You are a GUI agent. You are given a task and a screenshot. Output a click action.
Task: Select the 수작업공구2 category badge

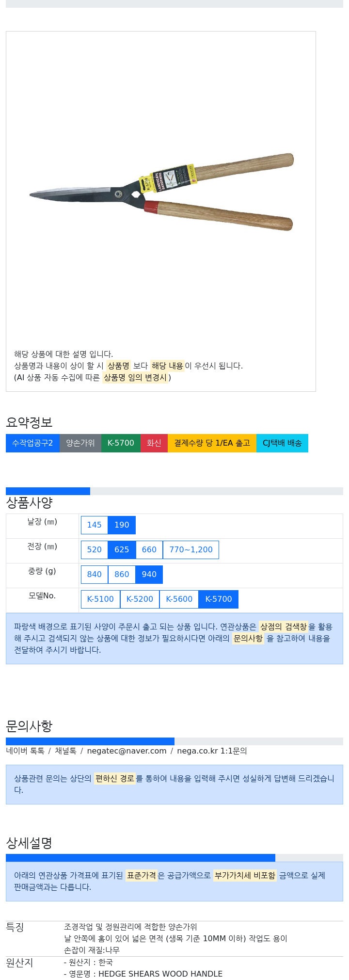tap(32, 443)
